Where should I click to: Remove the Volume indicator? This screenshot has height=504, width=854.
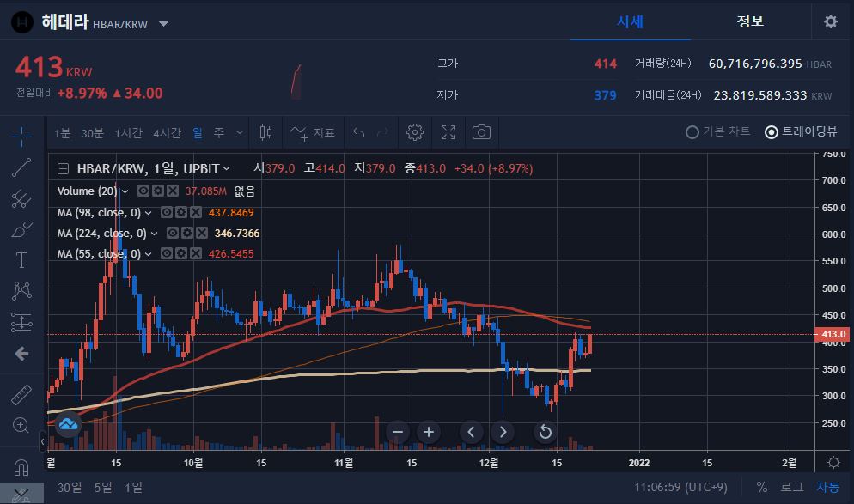point(173,191)
